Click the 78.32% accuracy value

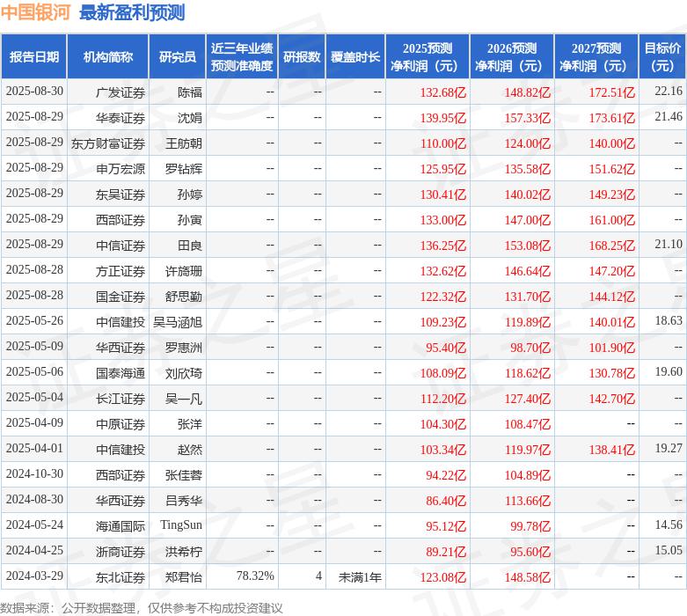pos(255,576)
